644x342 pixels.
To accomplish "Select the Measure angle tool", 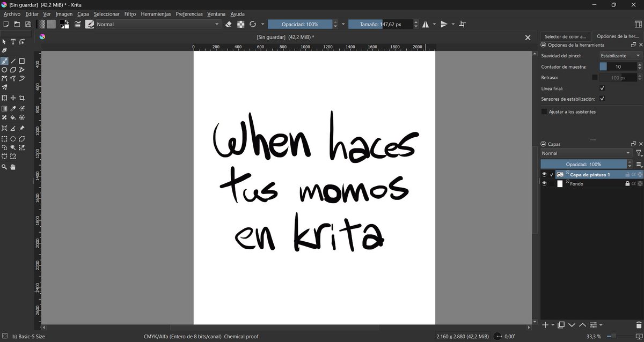I will 13,128.
